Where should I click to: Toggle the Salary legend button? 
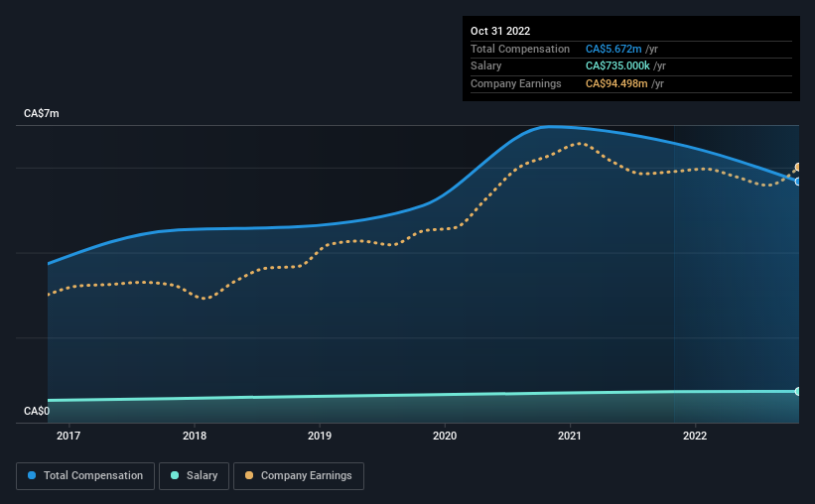click(194, 476)
